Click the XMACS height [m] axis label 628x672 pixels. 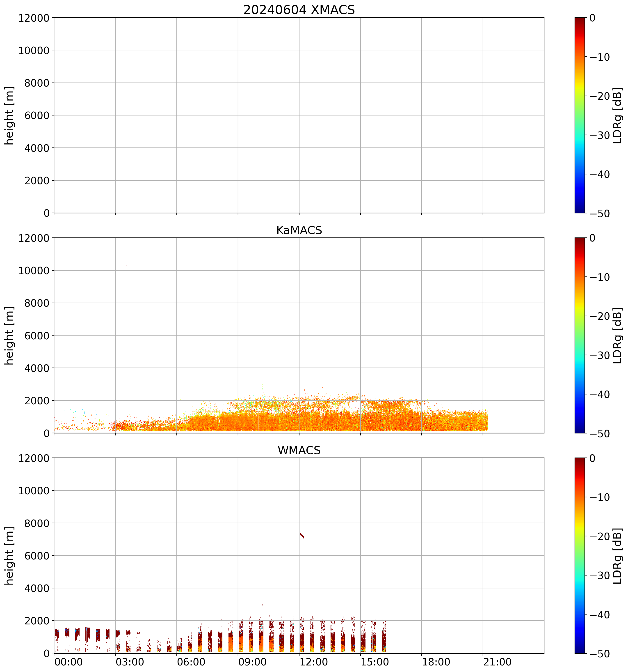point(9,115)
